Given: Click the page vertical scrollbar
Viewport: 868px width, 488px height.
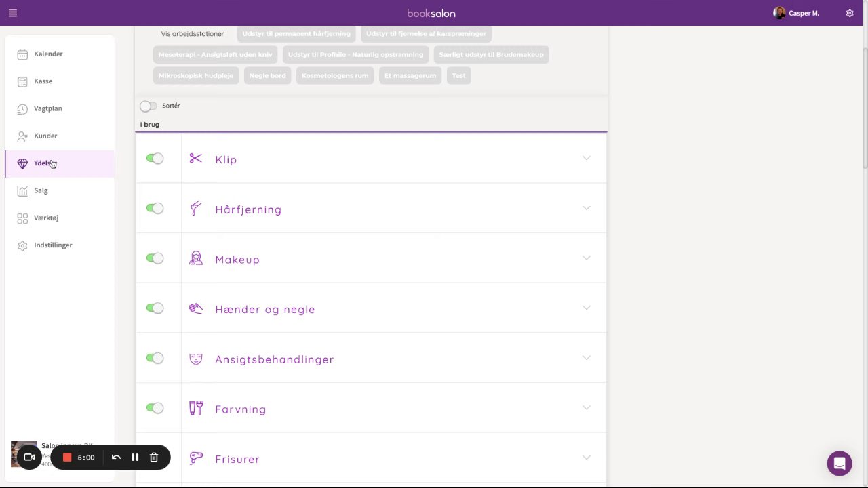Looking at the screenshot, I should coord(865,108).
